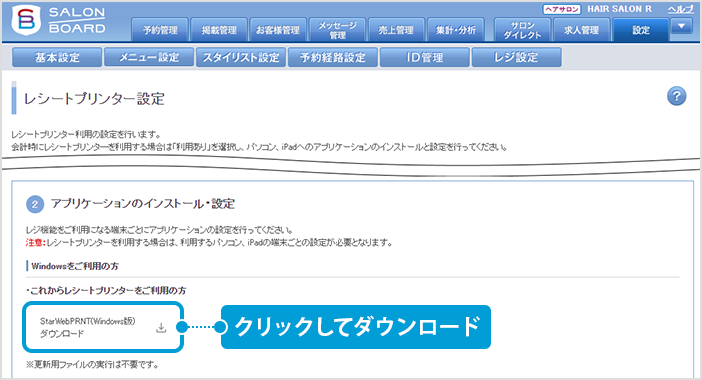Click StarWebPRNT(Windows版) ダウンロード button
This screenshot has height=380, width=702.
103,327
